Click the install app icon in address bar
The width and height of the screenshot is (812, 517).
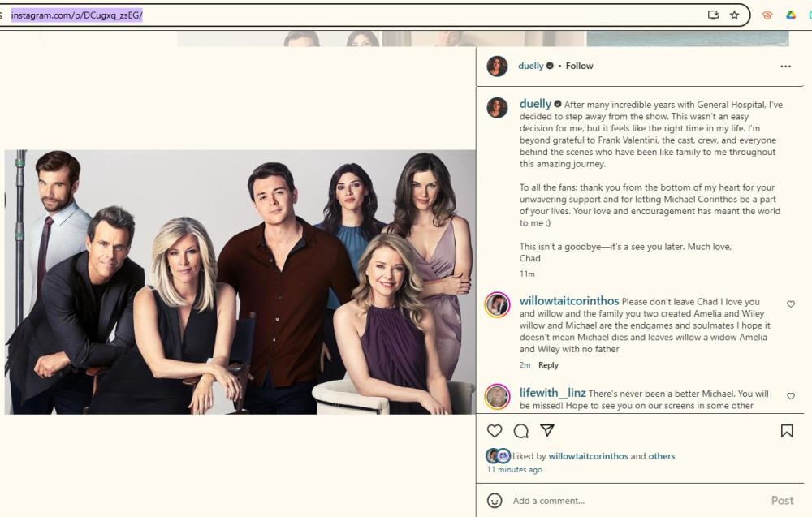pos(714,15)
